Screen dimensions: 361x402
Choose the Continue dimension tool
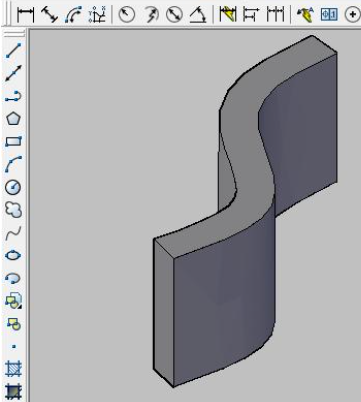click(275, 15)
